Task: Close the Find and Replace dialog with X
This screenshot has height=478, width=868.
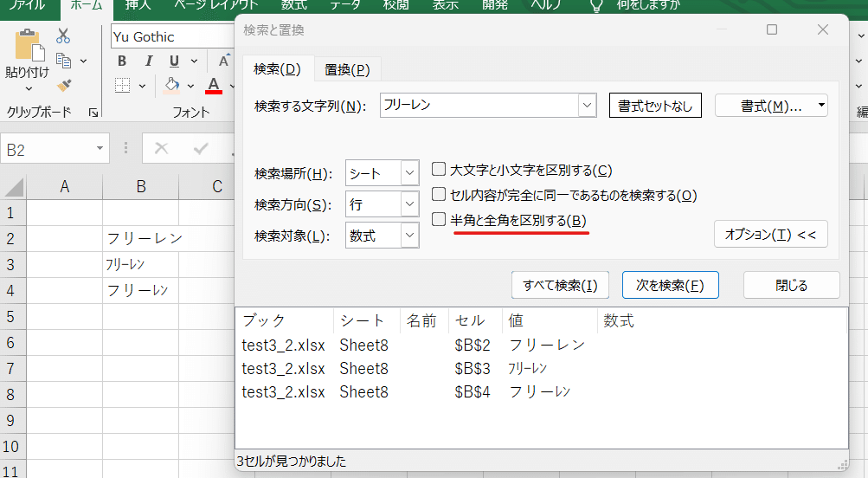Action: [823, 29]
